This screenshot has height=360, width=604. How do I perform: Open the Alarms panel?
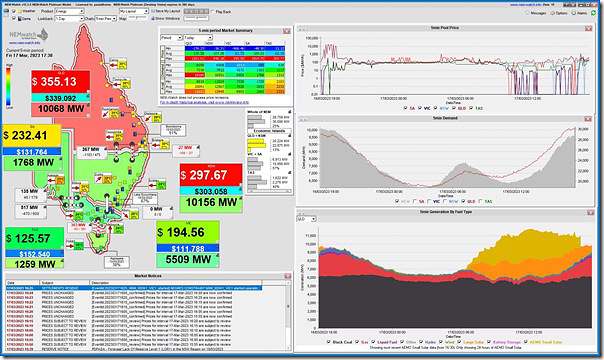579,13
